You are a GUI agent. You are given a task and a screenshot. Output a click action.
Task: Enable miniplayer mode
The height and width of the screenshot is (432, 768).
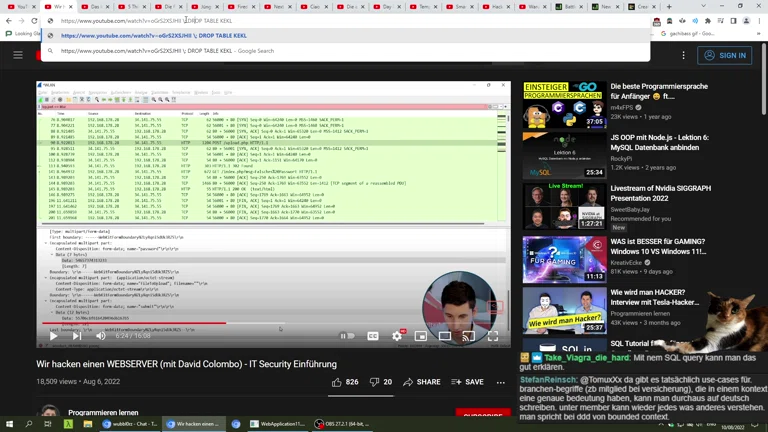pos(421,337)
